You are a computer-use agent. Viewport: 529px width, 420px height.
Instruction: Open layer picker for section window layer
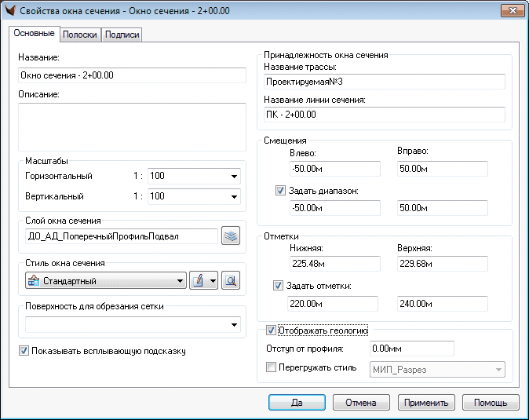coord(230,236)
